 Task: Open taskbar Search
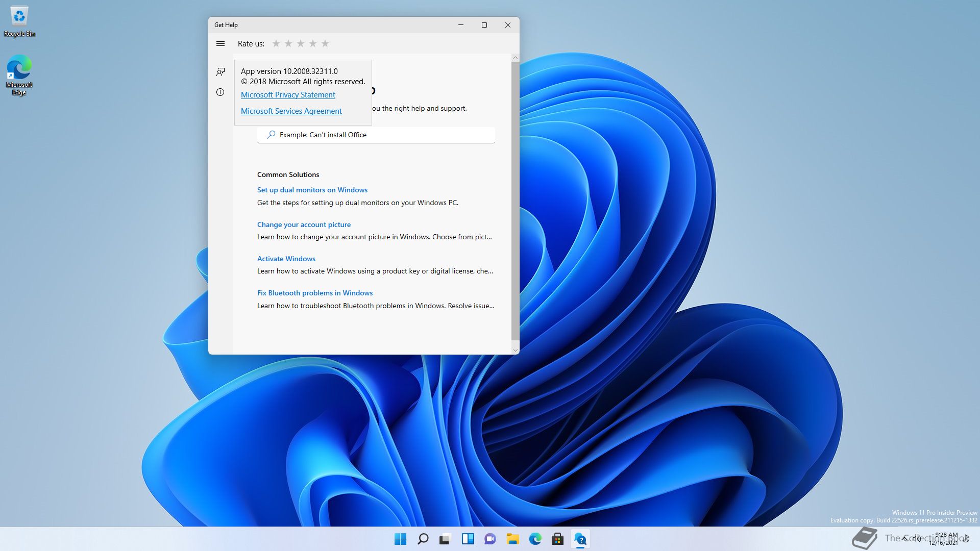(x=423, y=539)
